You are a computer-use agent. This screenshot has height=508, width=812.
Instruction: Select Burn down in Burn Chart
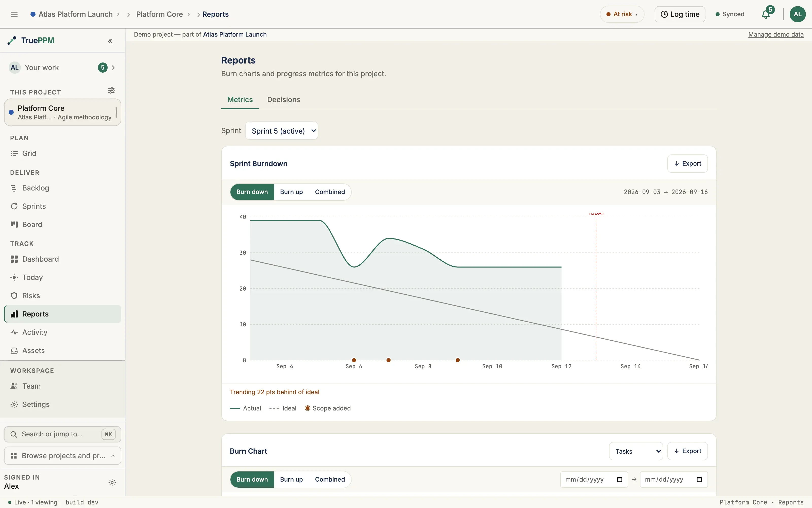(252, 480)
